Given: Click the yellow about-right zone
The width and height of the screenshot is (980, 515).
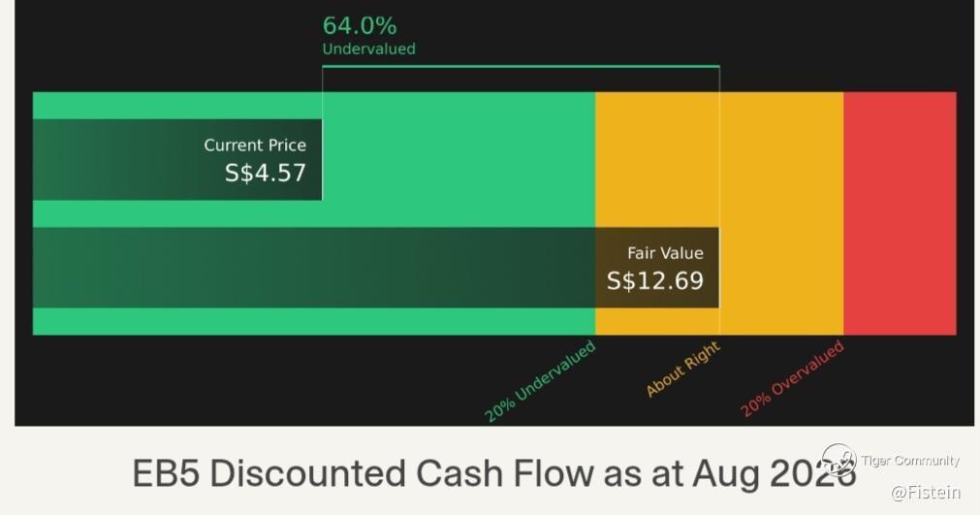Looking at the screenshot, I should (x=719, y=213).
